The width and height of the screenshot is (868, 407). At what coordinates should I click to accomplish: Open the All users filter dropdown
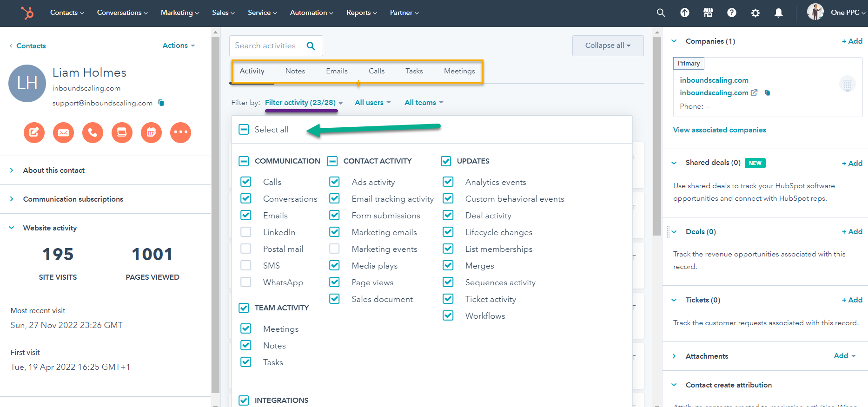click(372, 103)
